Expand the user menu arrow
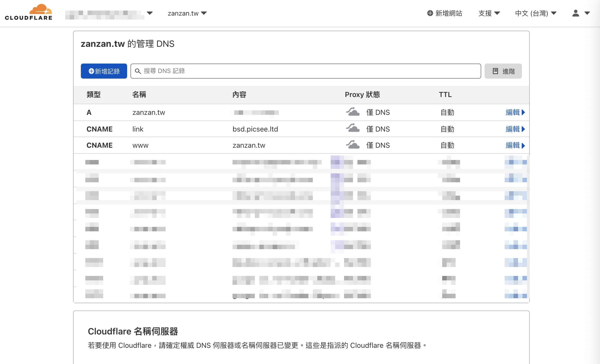This screenshot has width=600, height=364. coord(587,13)
